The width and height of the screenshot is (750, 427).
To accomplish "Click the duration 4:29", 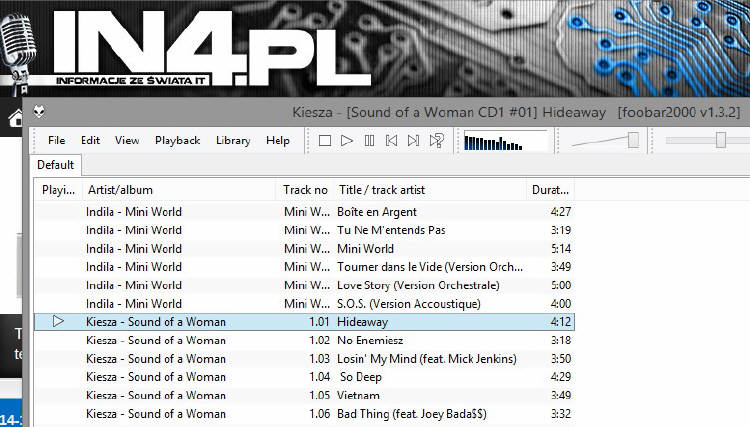I will 561,377.
